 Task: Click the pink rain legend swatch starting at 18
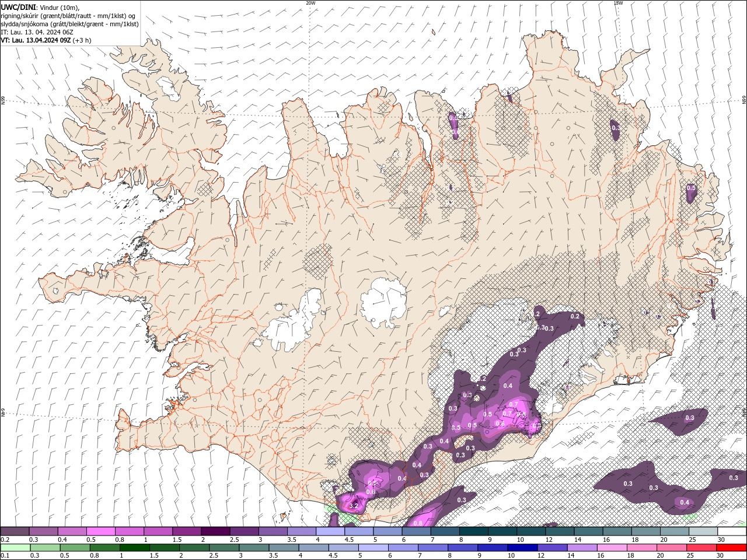pyautogui.click(x=642, y=548)
